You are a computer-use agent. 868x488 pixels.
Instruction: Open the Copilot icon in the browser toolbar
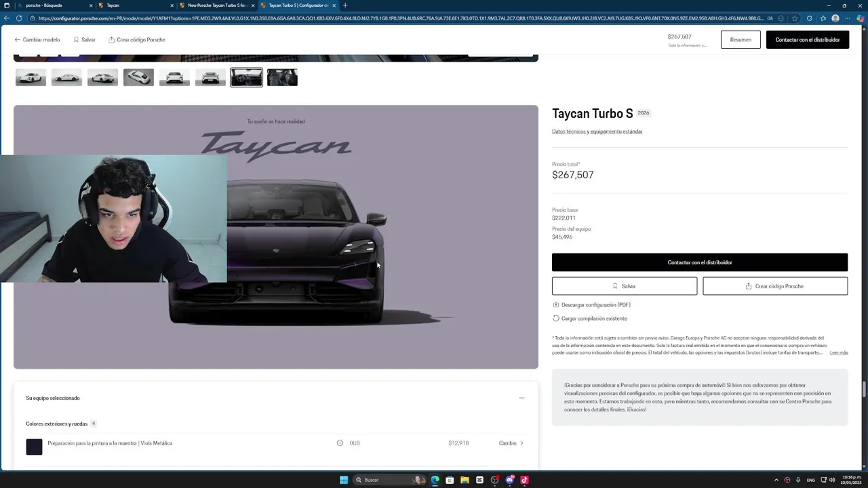(860, 18)
